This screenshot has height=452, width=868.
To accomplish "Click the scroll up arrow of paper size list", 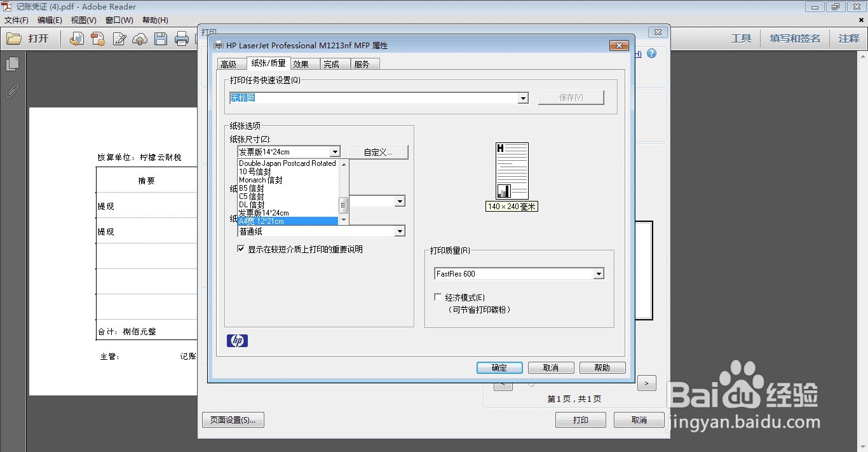I will coord(344,164).
